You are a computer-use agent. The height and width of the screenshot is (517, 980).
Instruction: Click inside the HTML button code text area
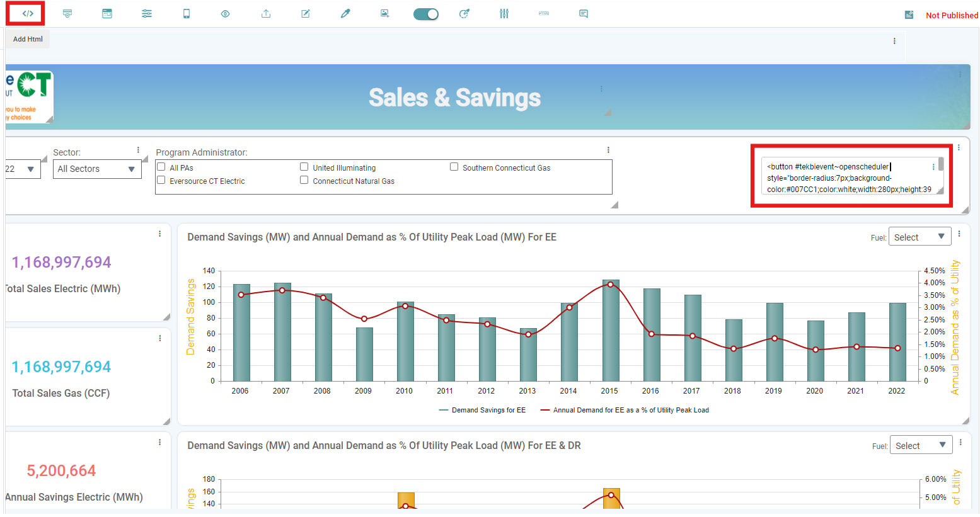[x=848, y=178]
